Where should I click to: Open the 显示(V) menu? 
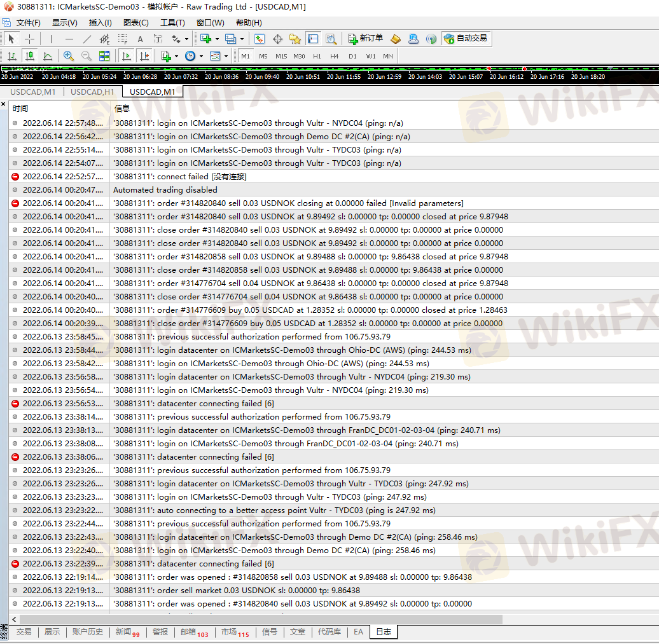[x=65, y=23]
